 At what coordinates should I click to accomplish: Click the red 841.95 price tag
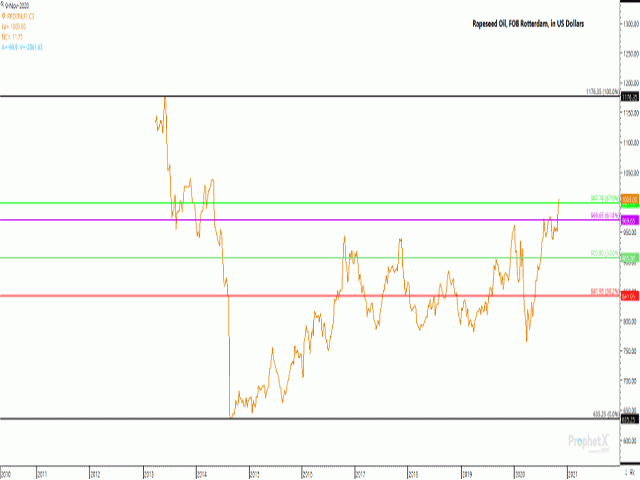coord(629,296)
